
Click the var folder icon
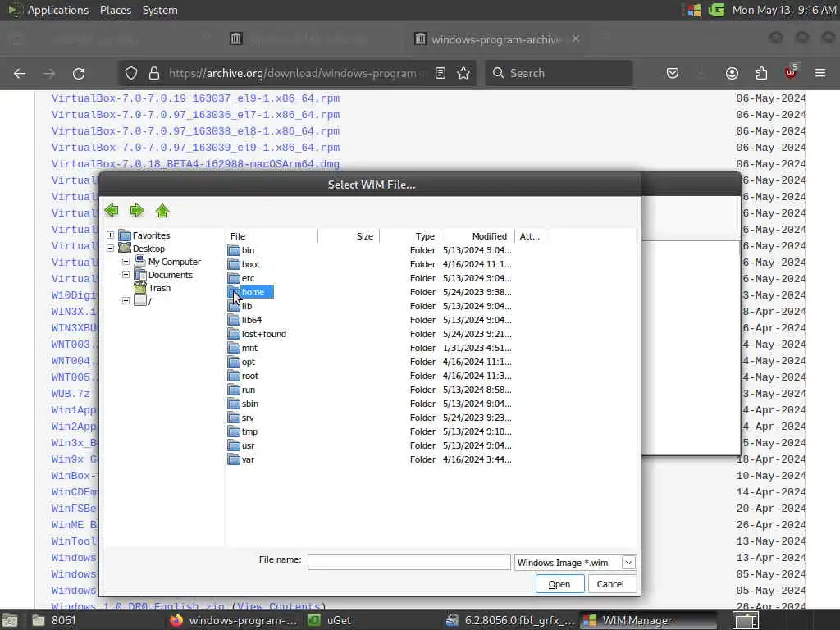coord(234,459)
